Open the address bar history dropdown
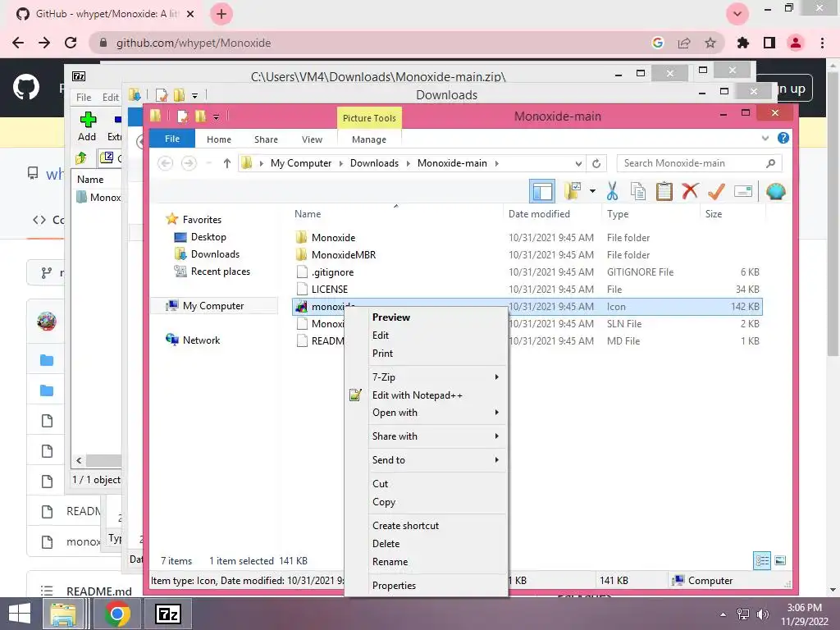Image resolution: width=840 pixels, height=630 pixels. tap(578, 163)
